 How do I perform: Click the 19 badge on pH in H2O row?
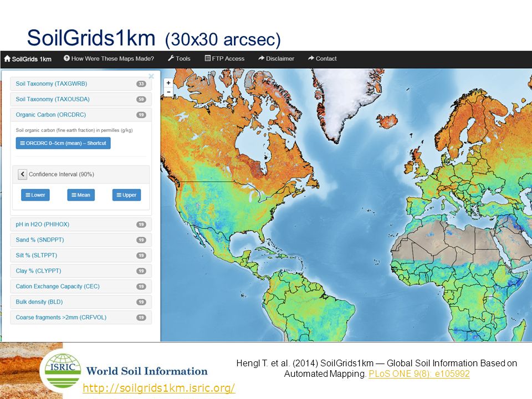tap(141, 224)
